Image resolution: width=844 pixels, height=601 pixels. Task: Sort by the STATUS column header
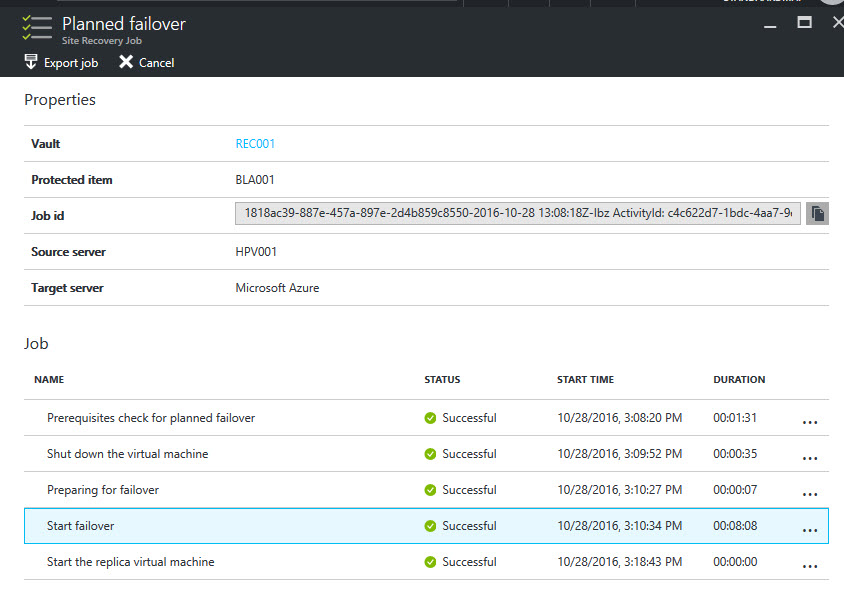(x=442, y=380)
